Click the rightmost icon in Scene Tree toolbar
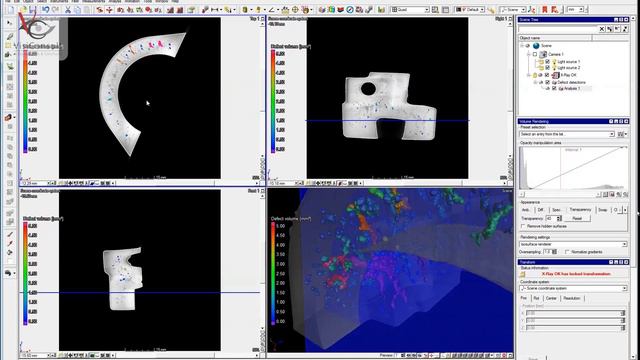This screenshot has width=640, height=360. pyautogui.click(x=625, y=29)
